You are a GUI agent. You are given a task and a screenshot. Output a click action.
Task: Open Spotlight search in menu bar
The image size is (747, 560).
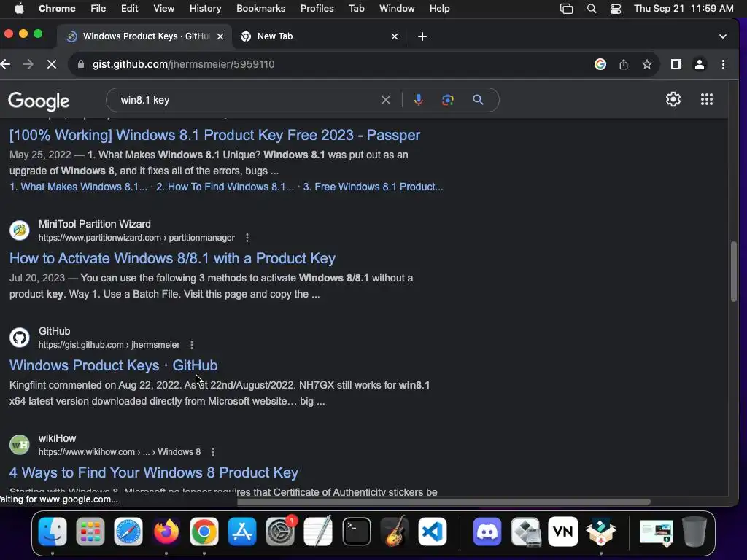[591, 9]
